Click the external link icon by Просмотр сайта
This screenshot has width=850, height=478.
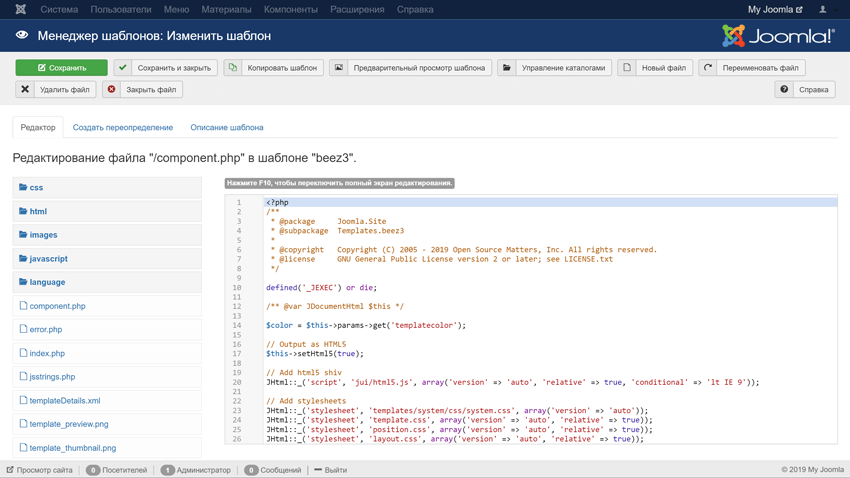10,470
